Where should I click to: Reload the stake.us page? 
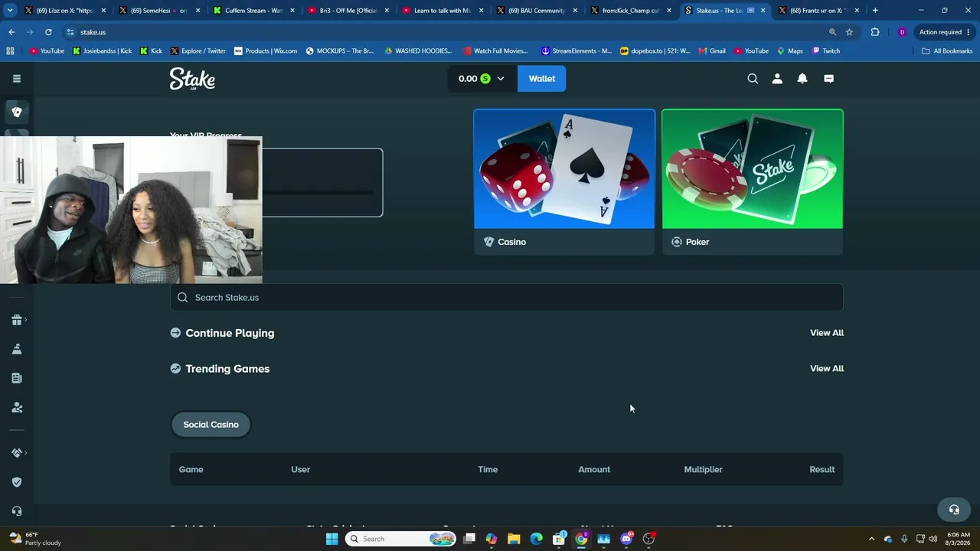48,32
